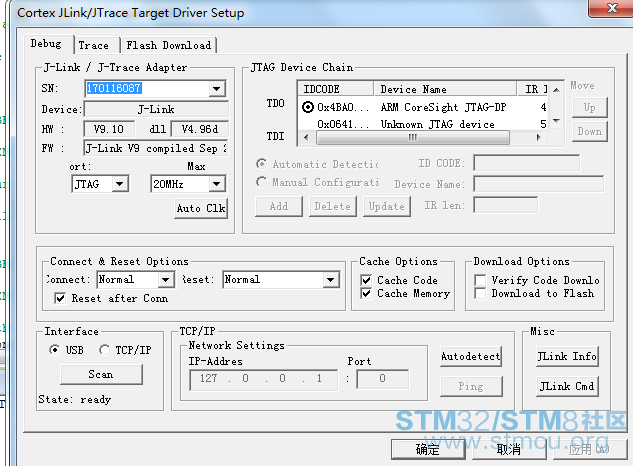The width and height of the screenshot is (633, 466).
Task: Toggle the Cache Code checkbox
Action: (x=366, y=280)
